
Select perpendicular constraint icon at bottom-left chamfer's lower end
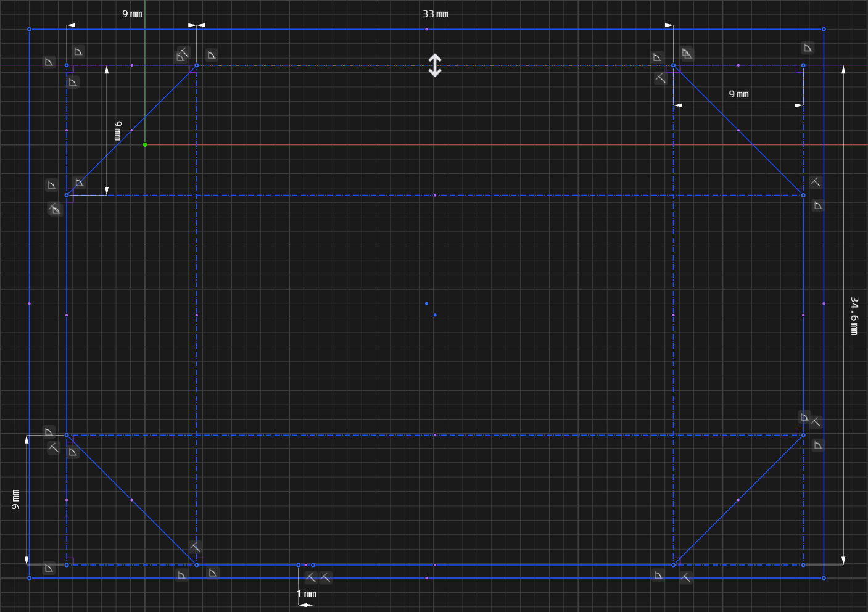(195, 547)
